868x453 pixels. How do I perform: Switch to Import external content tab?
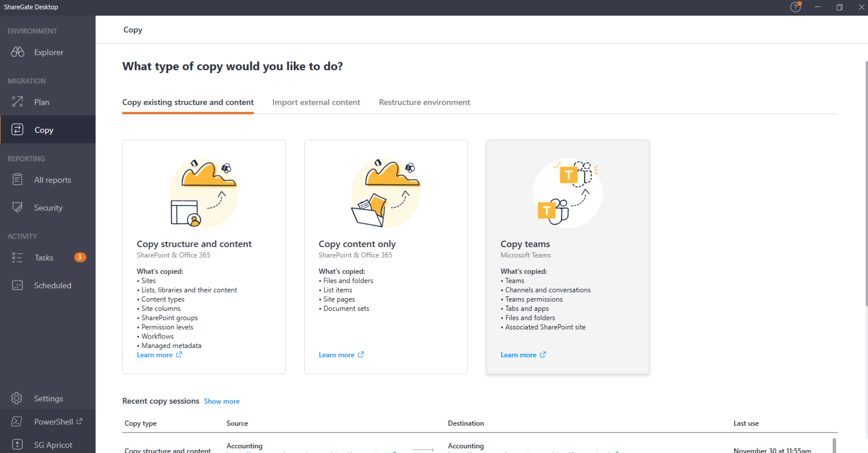316,102
